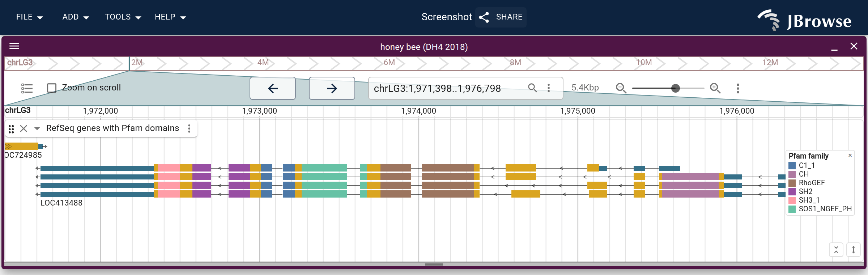Click the zoom level slider handle
868x275 pixels.
(675, 88)
